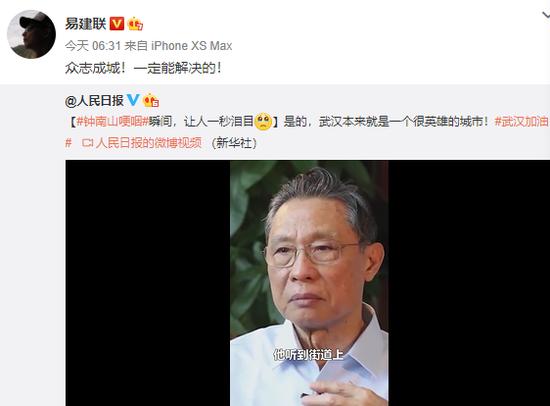This screenshot has height=406, width=550.
Task: Click the small video icon before 人民日报的微博视频
Action: point(87,143)
